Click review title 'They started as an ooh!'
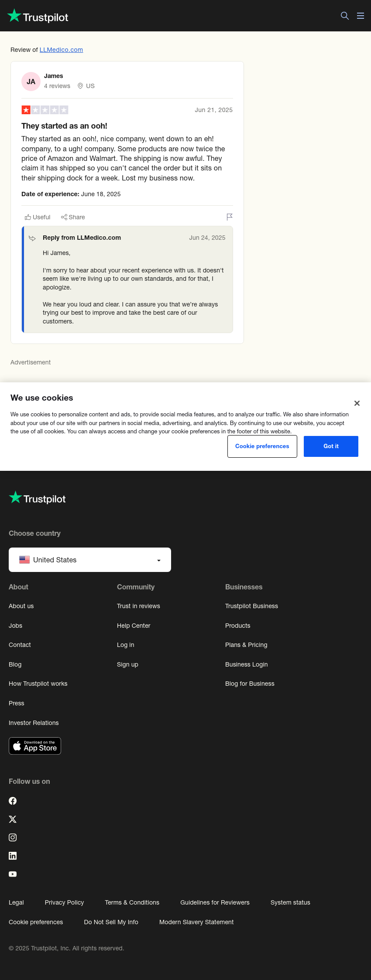This screenshot has width=371, height=980. pyautogui.click(x=64, y=126)
